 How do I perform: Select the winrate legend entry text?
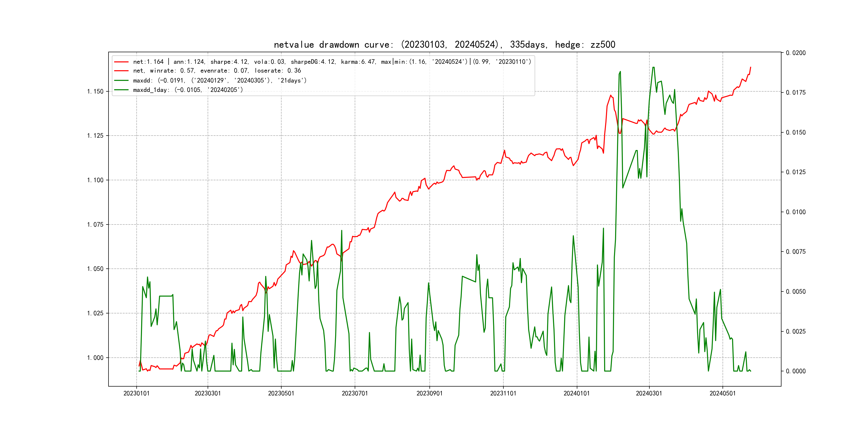tap(217, 71)
